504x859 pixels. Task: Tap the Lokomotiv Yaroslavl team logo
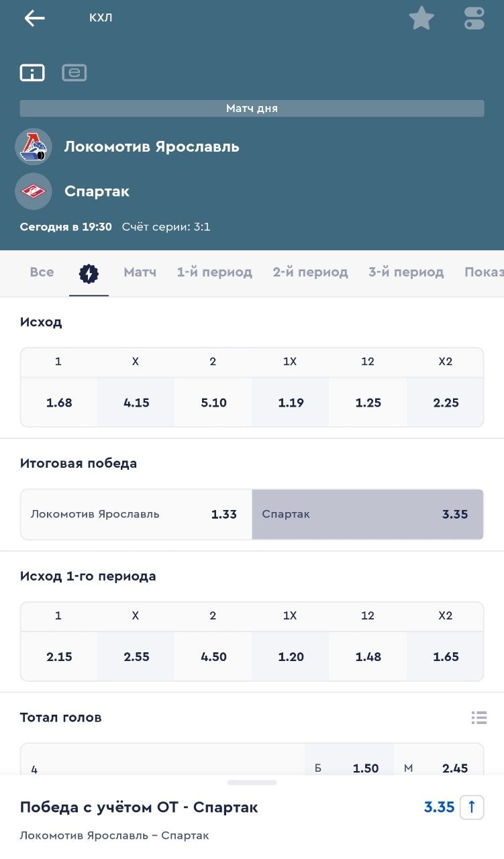pyautogui.click(x=34, y=146)
